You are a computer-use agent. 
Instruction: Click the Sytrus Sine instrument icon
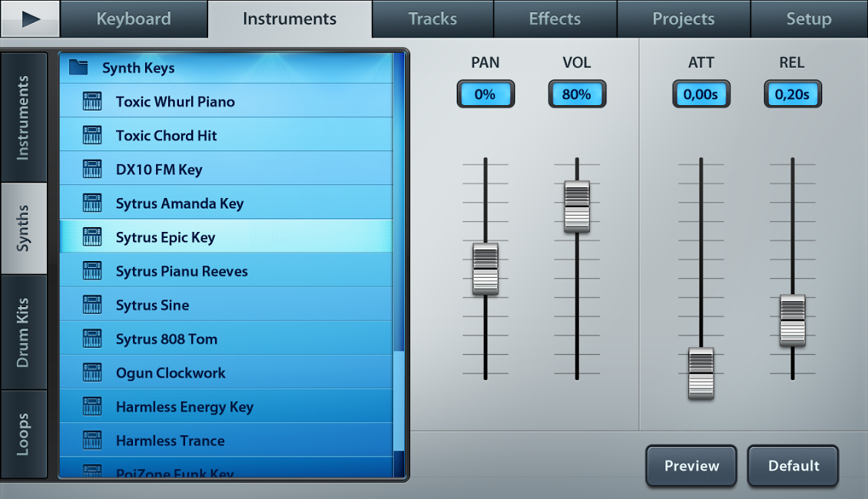point(92,305)
